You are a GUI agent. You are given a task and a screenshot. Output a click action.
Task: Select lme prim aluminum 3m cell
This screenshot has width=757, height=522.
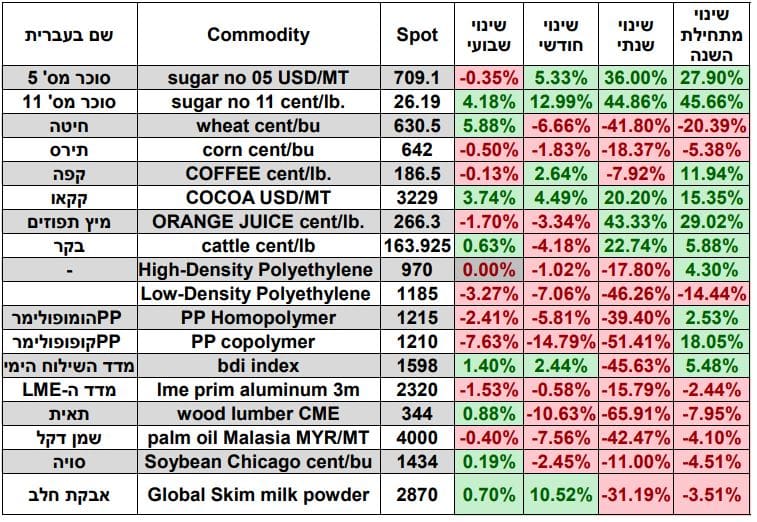[259, 390]
